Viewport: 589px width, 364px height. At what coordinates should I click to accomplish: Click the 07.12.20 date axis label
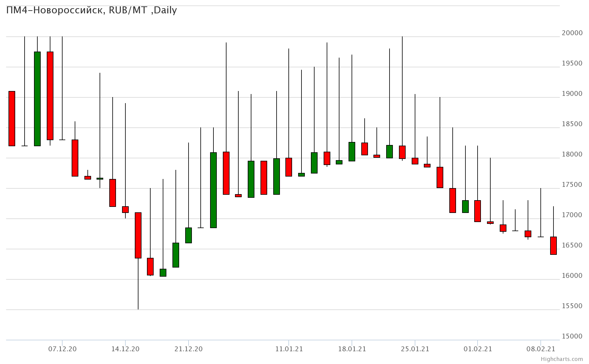(x=63, y=349)
